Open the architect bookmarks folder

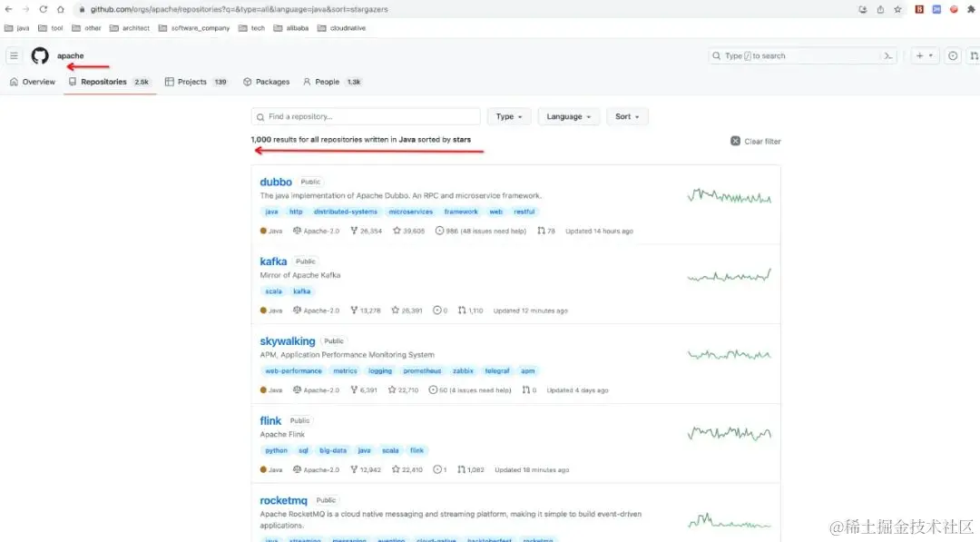coord(130,28)
